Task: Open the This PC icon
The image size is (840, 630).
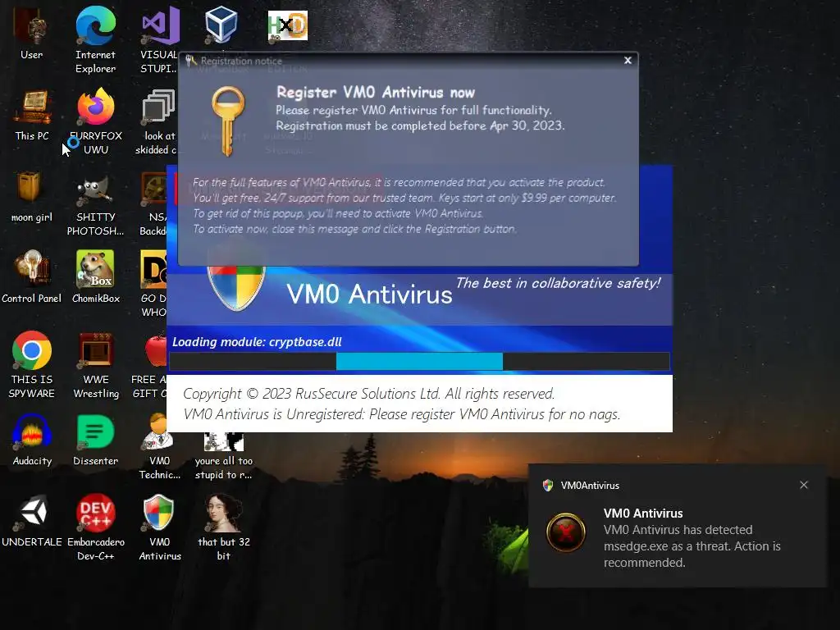Action: tap(32, 115)
